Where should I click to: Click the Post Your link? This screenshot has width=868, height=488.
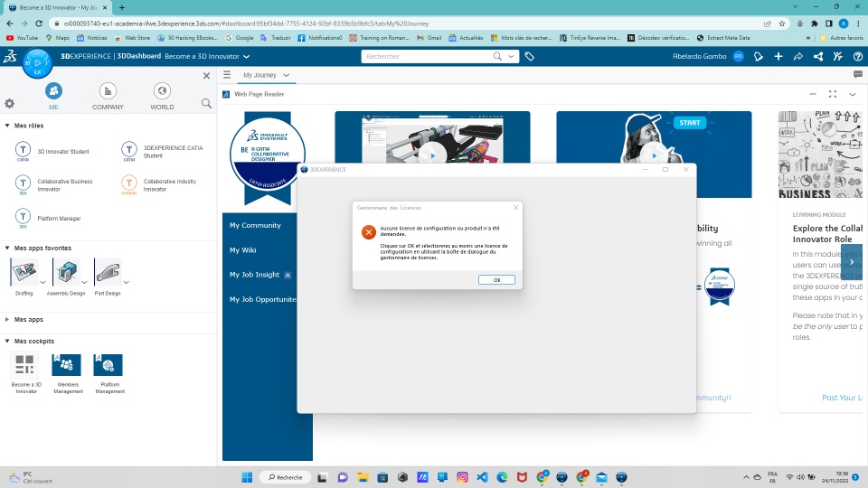click(x=842, y=398)
